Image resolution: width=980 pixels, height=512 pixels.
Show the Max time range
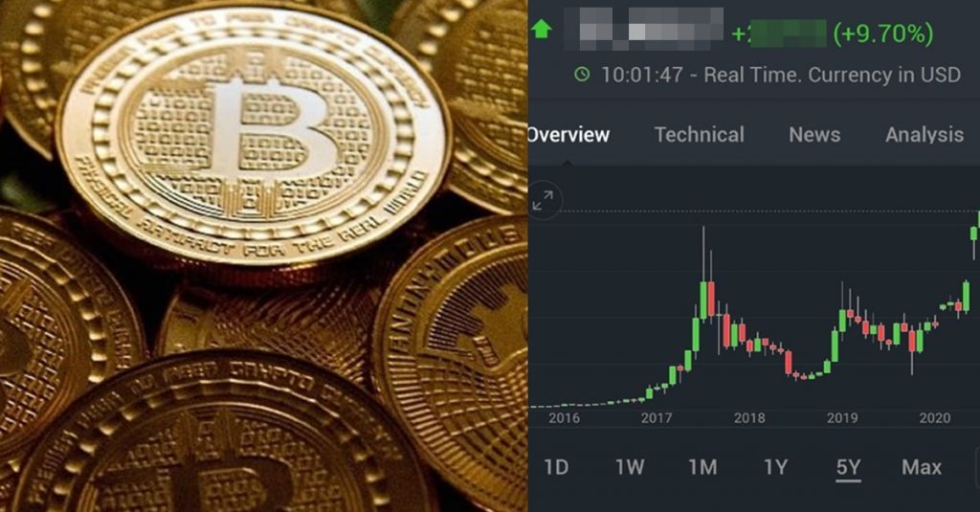tap(922, 467)
